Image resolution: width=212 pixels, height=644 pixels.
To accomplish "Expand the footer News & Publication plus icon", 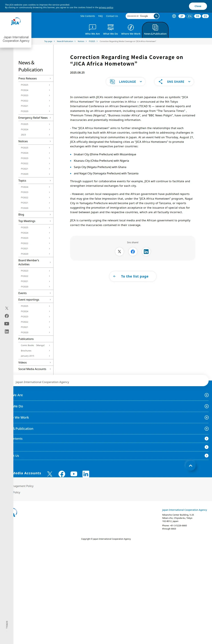I will tap(206, 428).
